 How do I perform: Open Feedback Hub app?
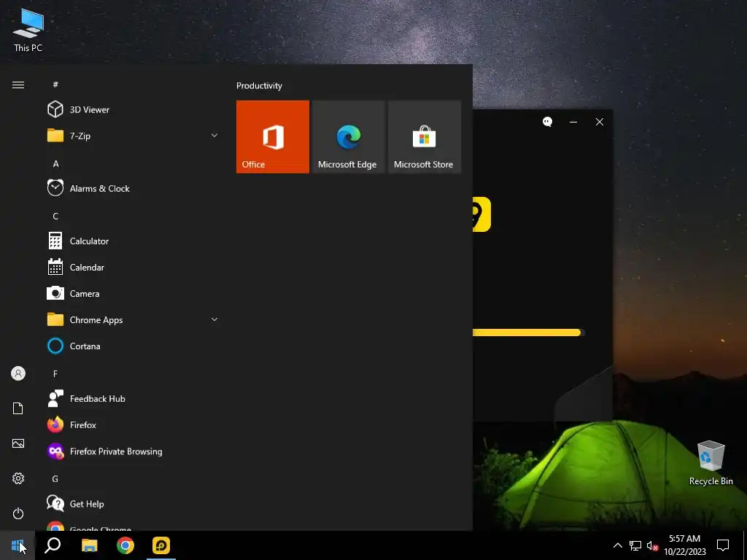pos(133,399)
